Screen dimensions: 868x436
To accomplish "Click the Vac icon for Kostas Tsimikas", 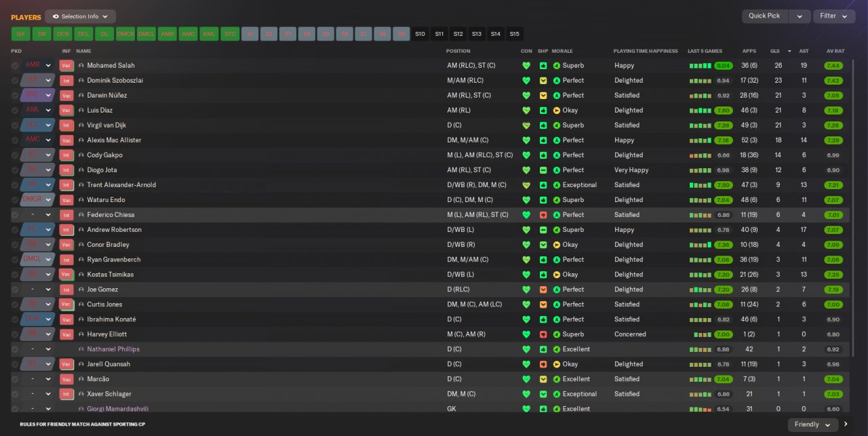I will [66, 275].
